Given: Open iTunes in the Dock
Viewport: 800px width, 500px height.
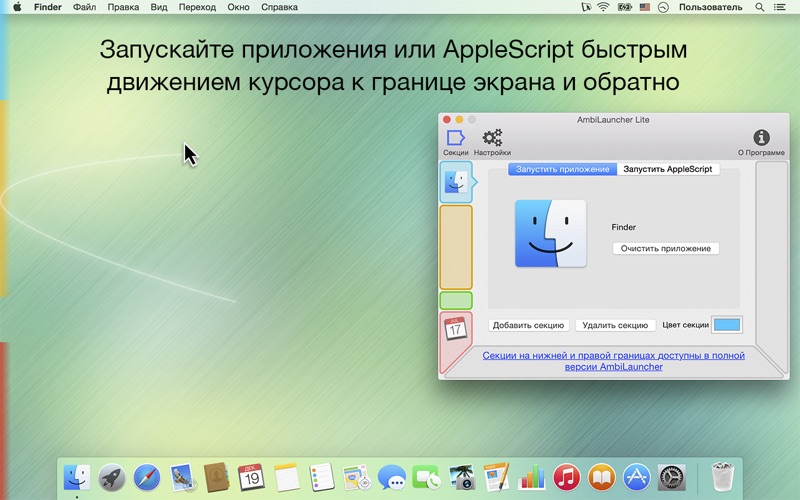Looking at the screenshot, I should [566, 478].
